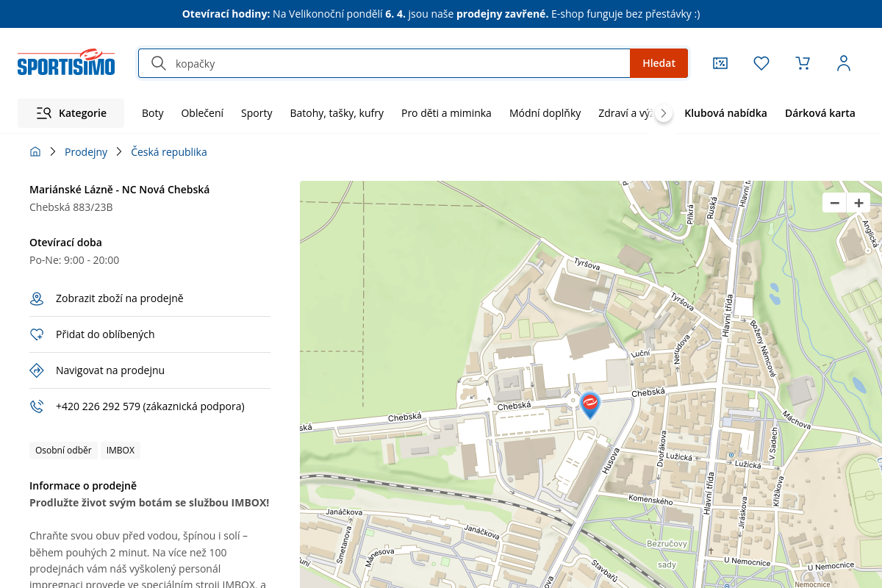The image size is (882, 588).
Task: Click the heart-plus favorite store icon
Action: [x=37, y=334]
